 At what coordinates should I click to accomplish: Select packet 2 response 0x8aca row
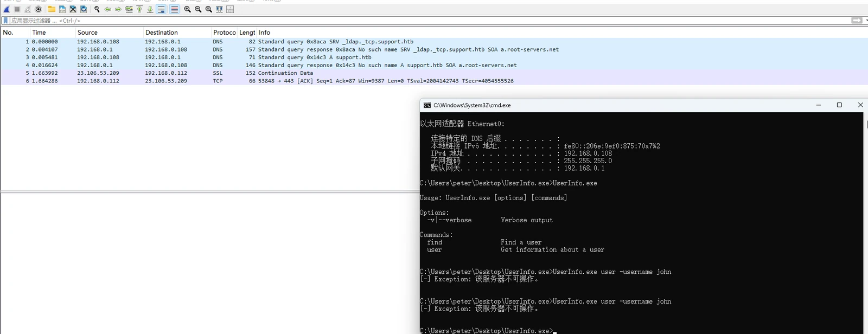[434, 49]
